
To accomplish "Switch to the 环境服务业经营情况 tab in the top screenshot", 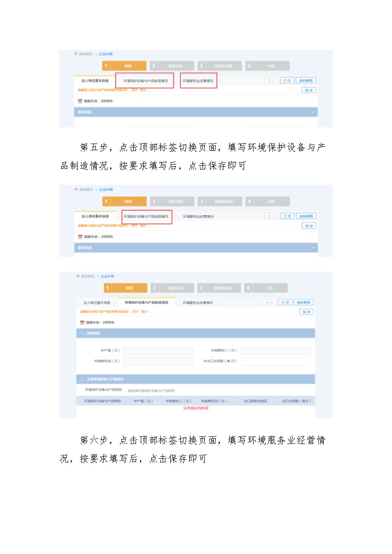I will click(x=198, y=81).
